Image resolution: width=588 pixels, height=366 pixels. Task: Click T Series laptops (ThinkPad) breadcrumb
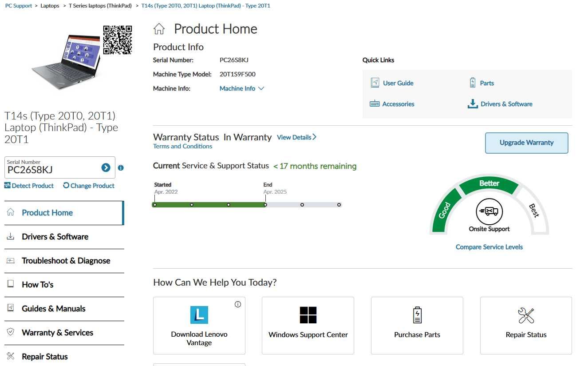(100, 6)
